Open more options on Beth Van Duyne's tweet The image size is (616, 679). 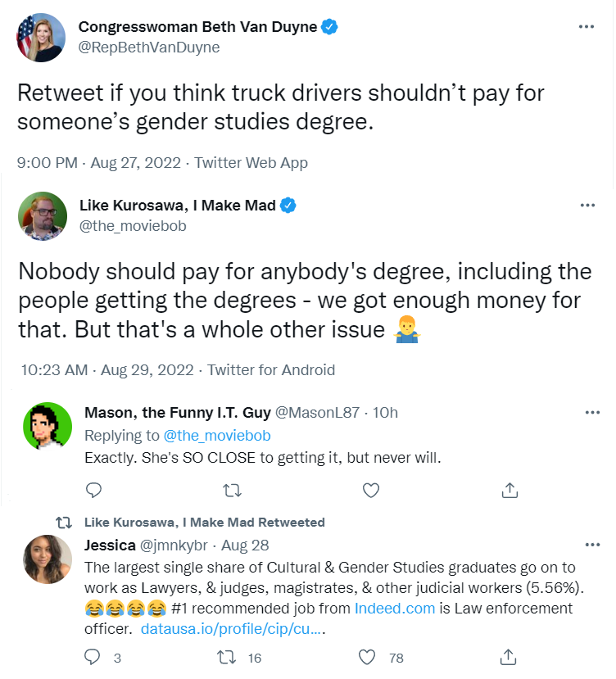[586, 26]
